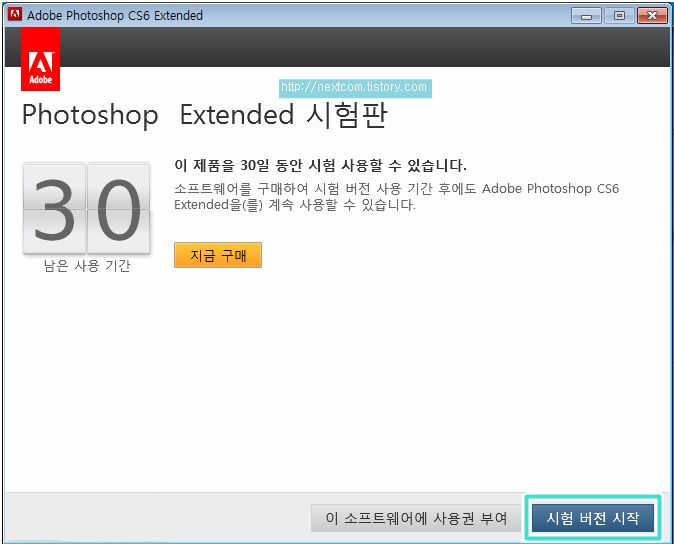Click the Adobe icon in title bar
The image size is (674, 544).
click(x=15, y=15)
